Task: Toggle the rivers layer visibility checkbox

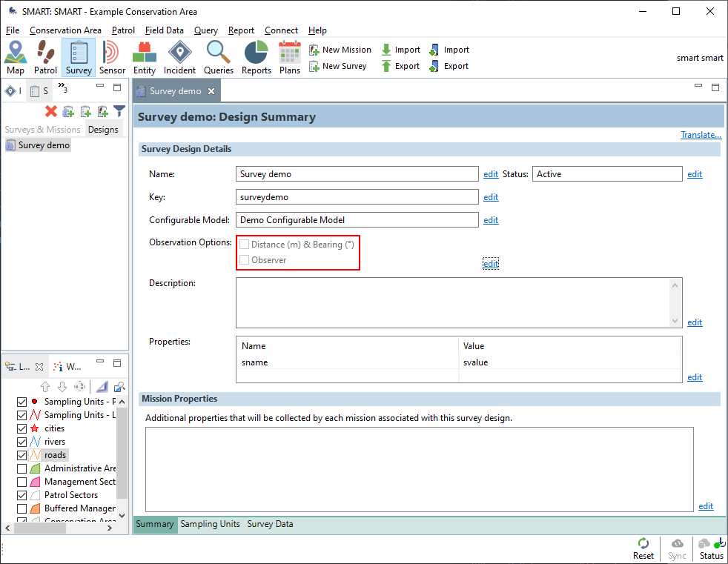Action: click(21, 442)
